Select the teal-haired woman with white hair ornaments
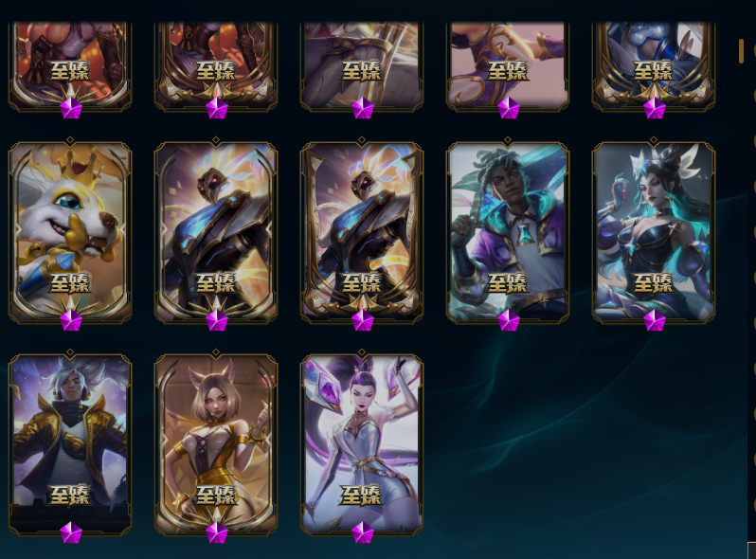Viewport: 756px width, 559px height. pyautogui.click(x=654, y=232)
